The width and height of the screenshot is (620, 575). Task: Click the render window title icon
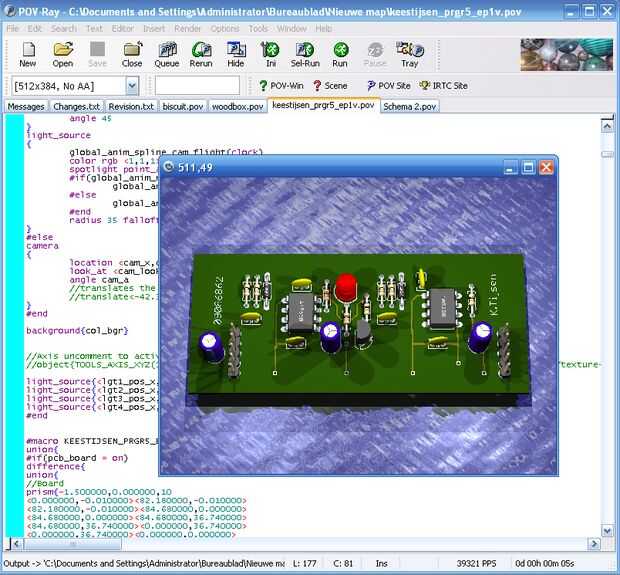(x=168, y=167)
